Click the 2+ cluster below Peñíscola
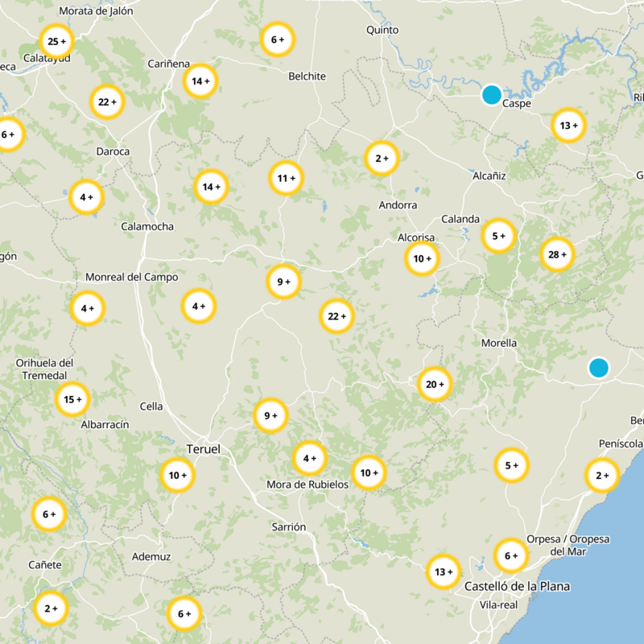644x644 pixels. [602, 476]
